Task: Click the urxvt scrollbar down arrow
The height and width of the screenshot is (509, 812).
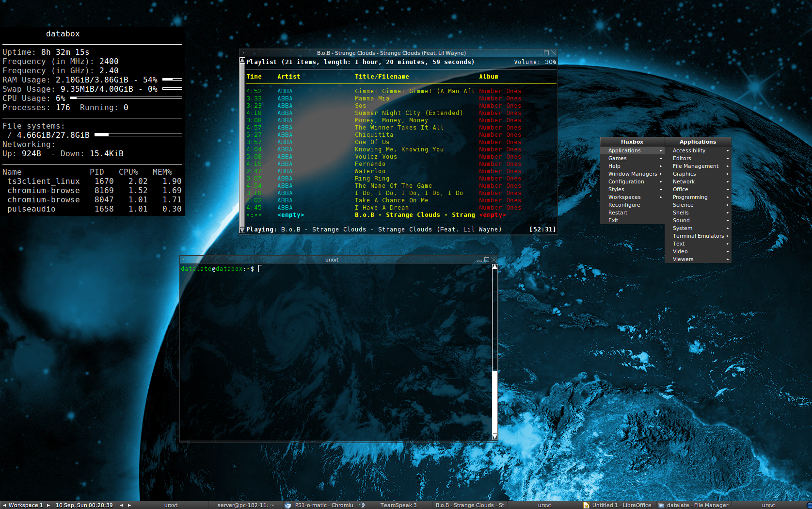Action: [x=495, y=437]
